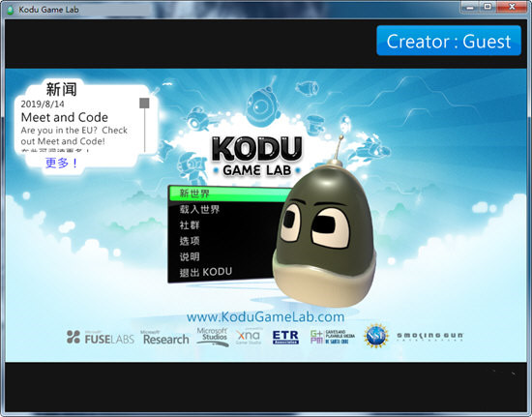Select 载入世界 (Load World) menu item
This screenshot has height=417, width=532.
(199, 209)
